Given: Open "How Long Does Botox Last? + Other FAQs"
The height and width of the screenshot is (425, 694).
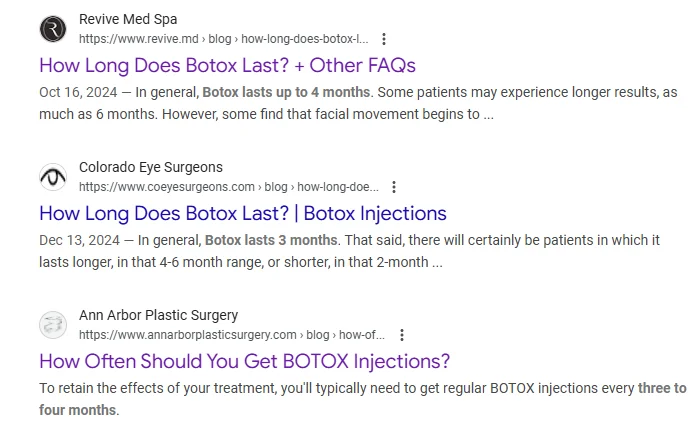Looking at the screenshot, I should pyautogui.click(x=227, y=65).
